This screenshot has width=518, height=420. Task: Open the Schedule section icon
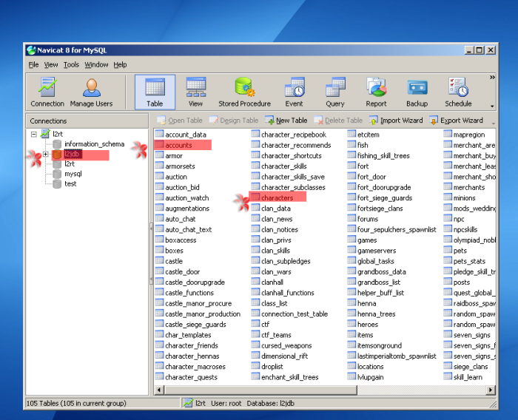458,92
